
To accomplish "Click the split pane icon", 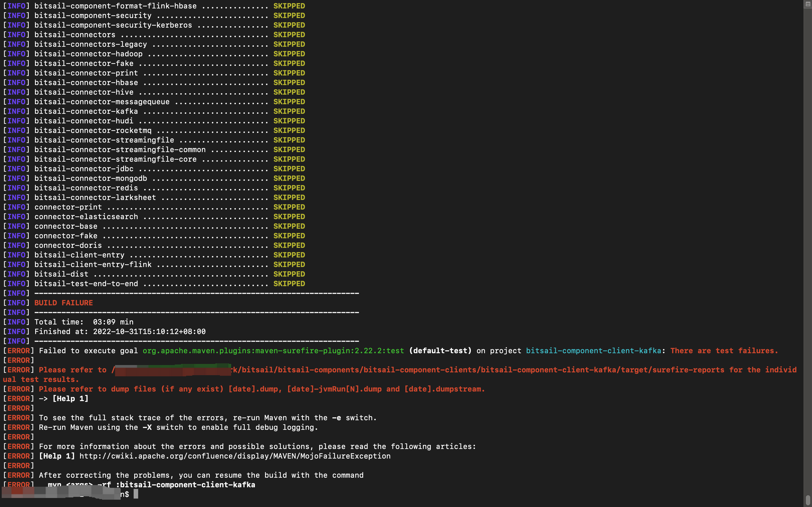I will pyautogui.click(x=808, y=4).
